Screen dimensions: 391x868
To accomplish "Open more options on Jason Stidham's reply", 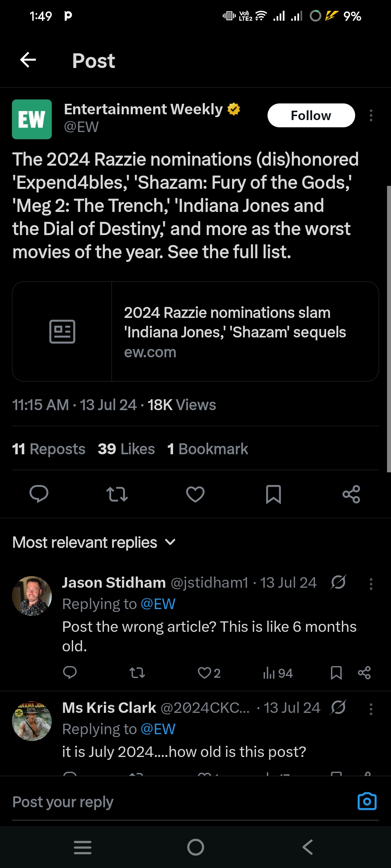I will click(x=371, y=584).
